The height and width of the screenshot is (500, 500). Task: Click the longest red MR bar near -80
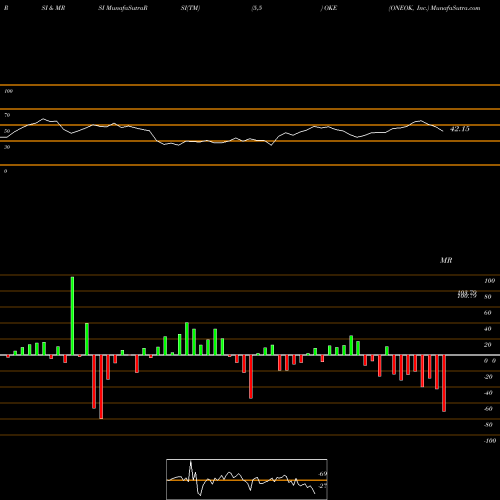point(101,387)
